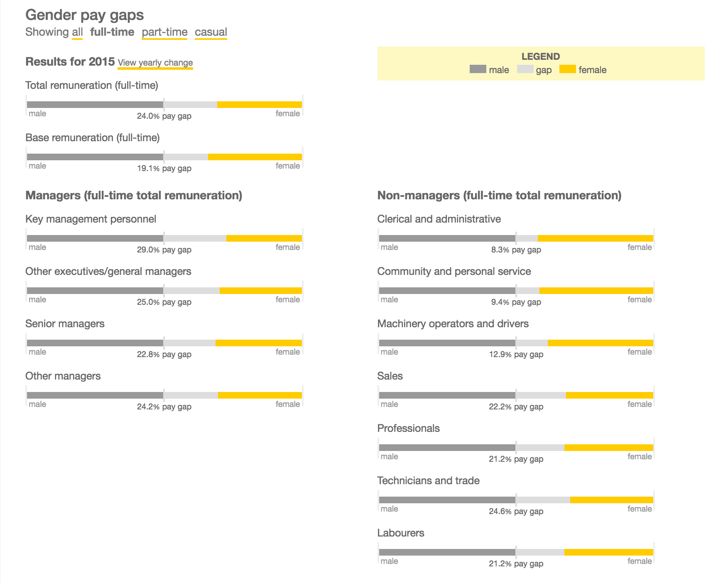Click the Base remuneration female bar segment
728x583 pixels.
click(255, 157)
